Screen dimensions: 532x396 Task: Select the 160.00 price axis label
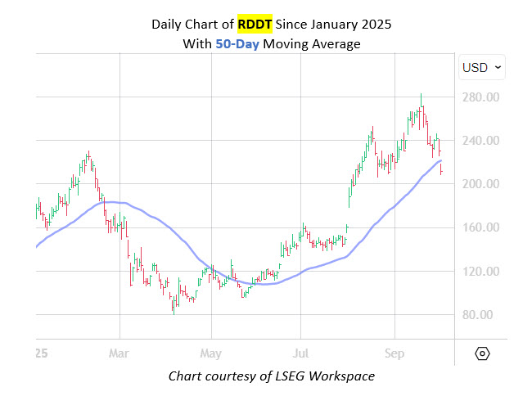pos(480,227)
